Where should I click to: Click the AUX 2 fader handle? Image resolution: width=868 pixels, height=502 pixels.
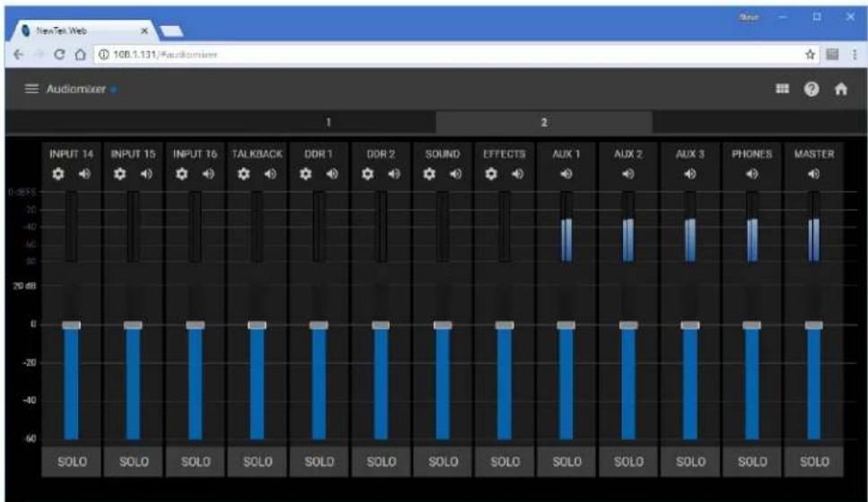(x=628, y=325)
